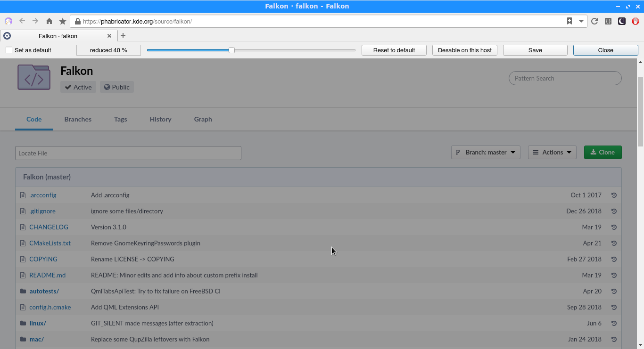Reload the page with refresh icon

594,21
